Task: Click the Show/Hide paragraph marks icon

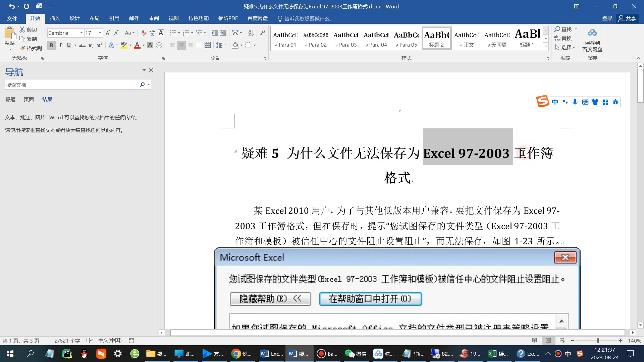Action: (x=262, y=33)
